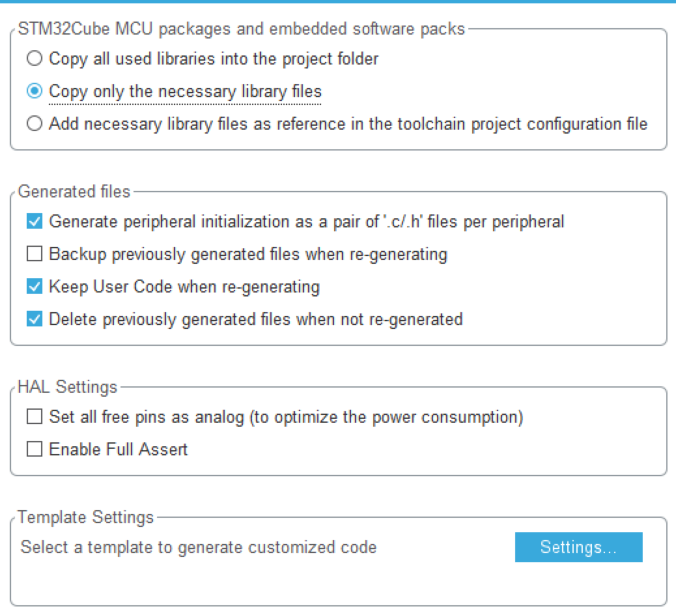Uncheck 'Generate peripheral initialization' checkbox box

pyautogui.click(x=35, y=221)
